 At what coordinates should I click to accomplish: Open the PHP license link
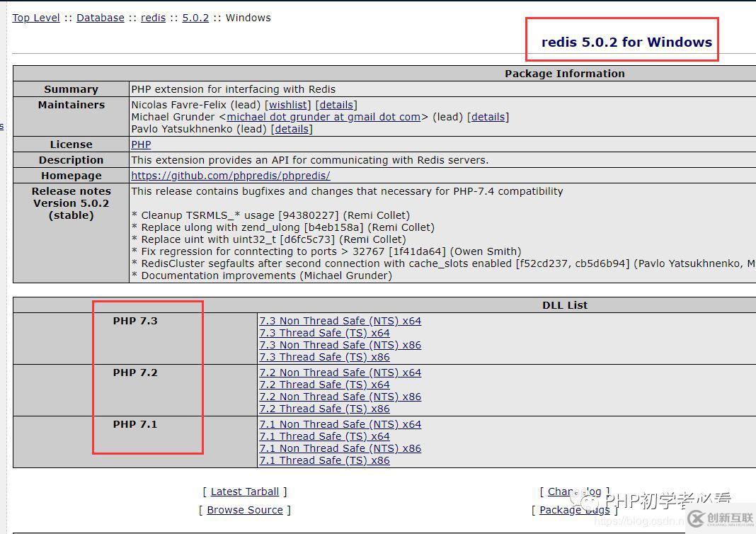[x=142, y=144]
